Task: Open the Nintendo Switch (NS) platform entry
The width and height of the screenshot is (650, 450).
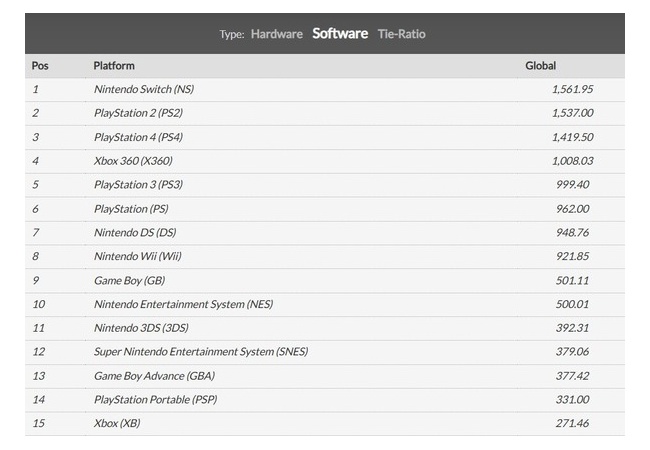Action: click(x=144, y=90)
